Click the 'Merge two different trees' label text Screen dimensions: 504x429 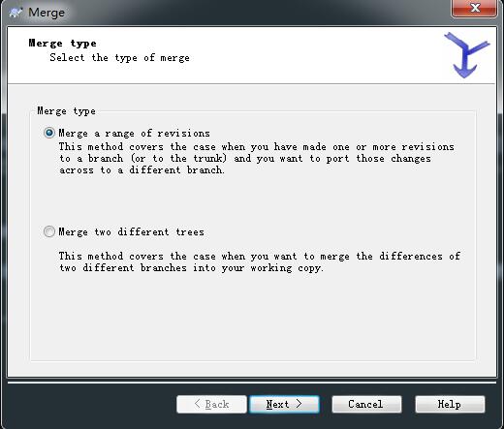point(131,231)
